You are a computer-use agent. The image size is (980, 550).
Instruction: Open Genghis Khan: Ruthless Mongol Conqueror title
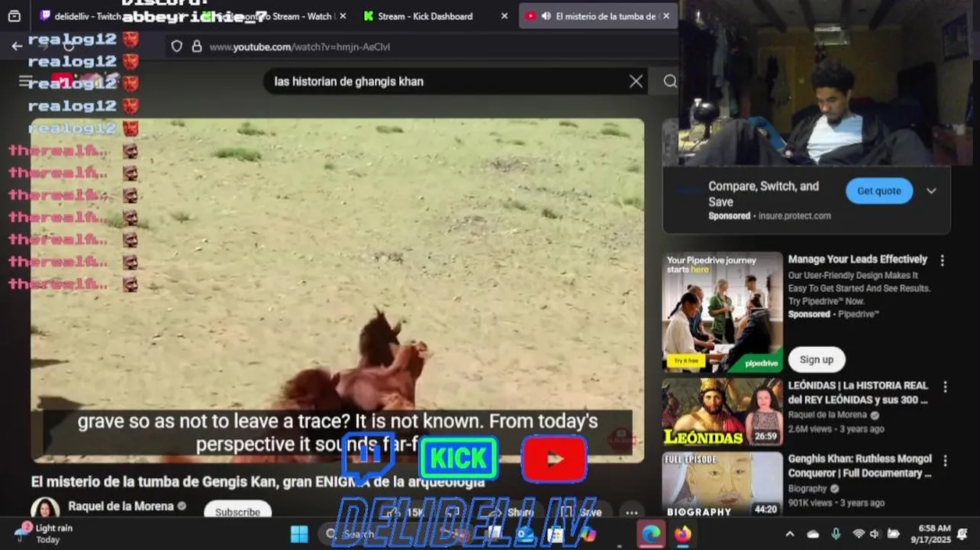pos(859,466)
